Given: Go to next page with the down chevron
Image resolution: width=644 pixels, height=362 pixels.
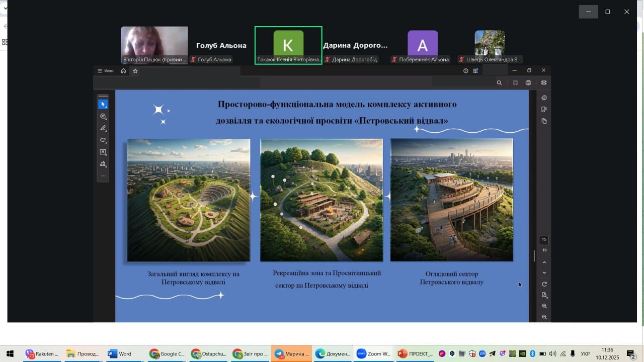Looking at the screenshot, I should point(544,273).
